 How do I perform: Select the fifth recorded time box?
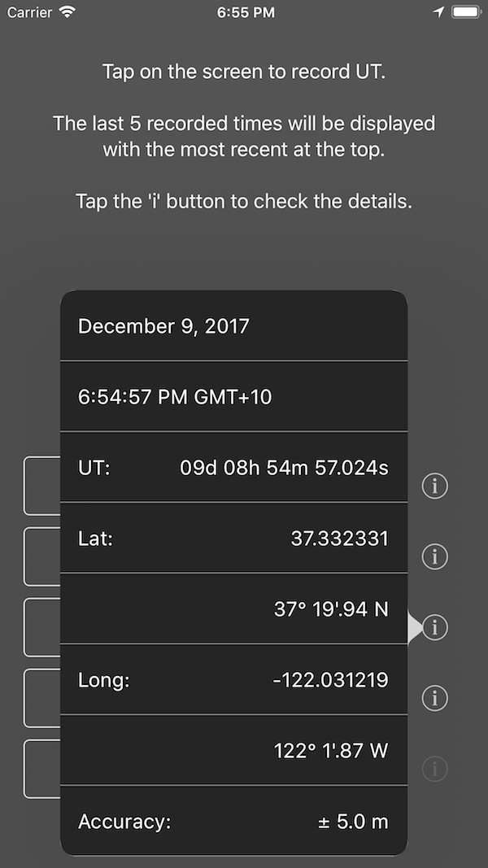click(41, 769)
